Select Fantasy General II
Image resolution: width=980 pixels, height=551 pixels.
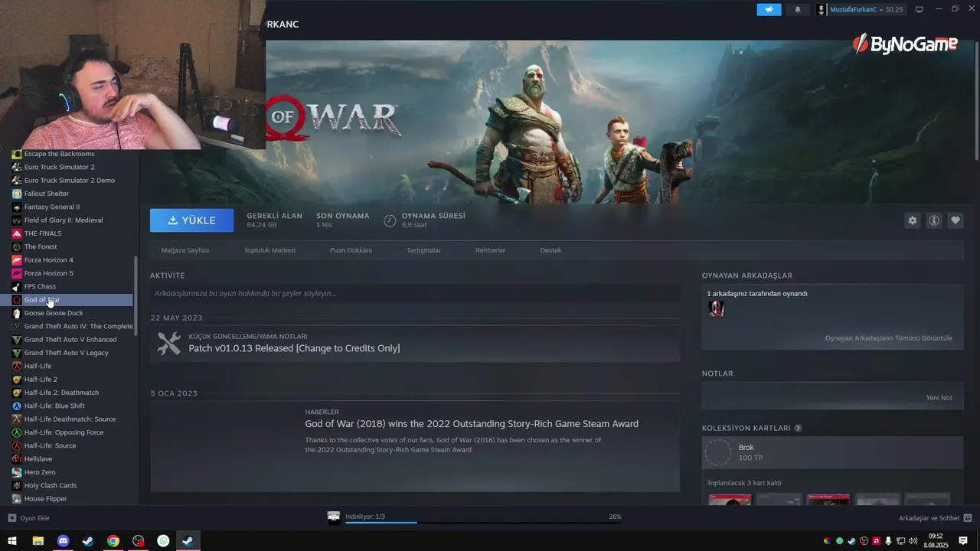click(x=51, y=207)
